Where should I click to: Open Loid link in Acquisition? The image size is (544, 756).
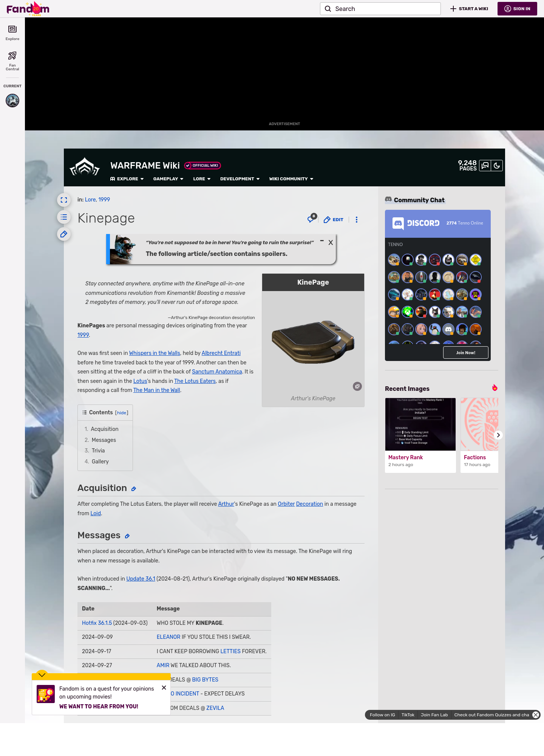coord(96,513)
